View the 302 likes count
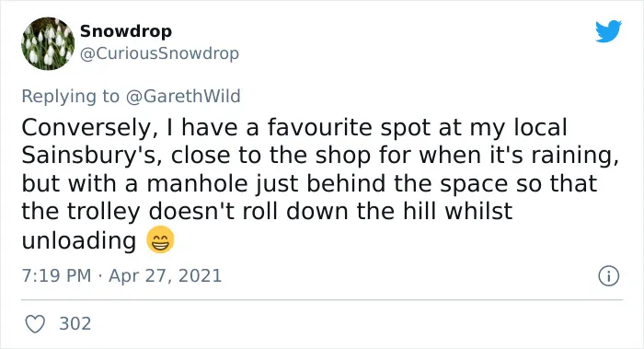 (x=75, y=324)
